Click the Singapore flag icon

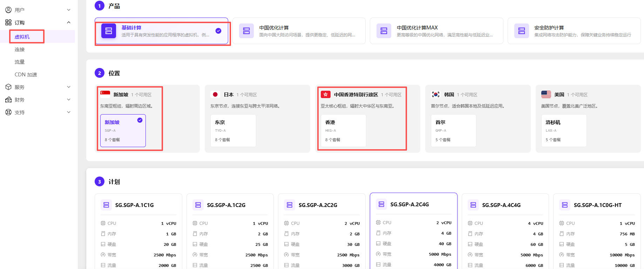[x=105, y=94]
